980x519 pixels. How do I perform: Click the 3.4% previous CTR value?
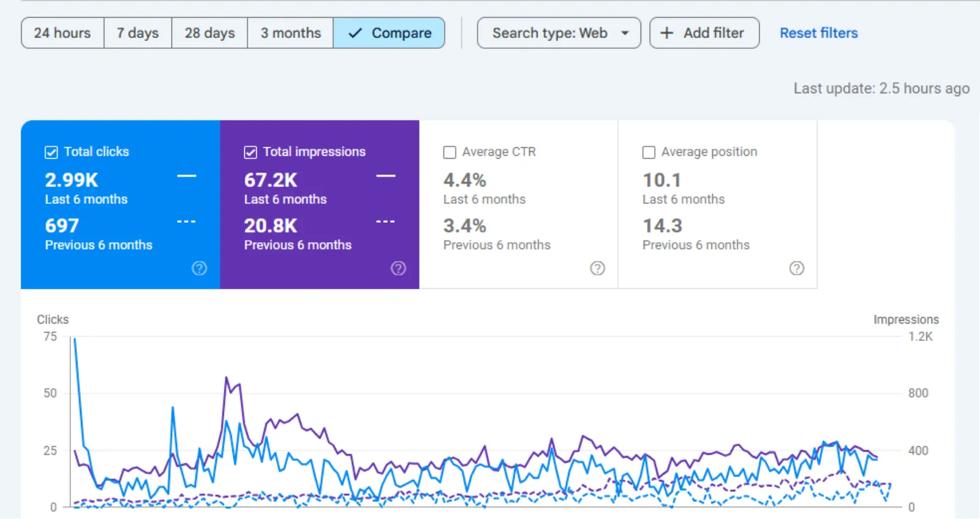465,226
